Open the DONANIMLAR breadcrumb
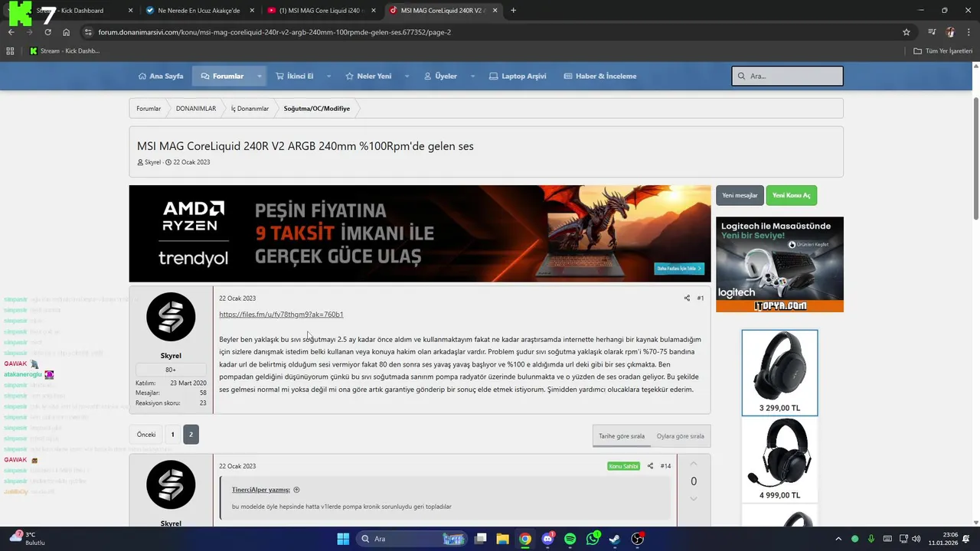Image resolution: width=980 pixels, height=551 pixels. click(196, 109)
